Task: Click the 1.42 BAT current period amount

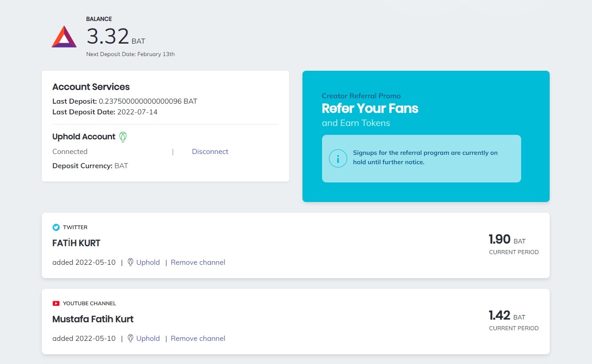Action: click(x=500, y=315)
